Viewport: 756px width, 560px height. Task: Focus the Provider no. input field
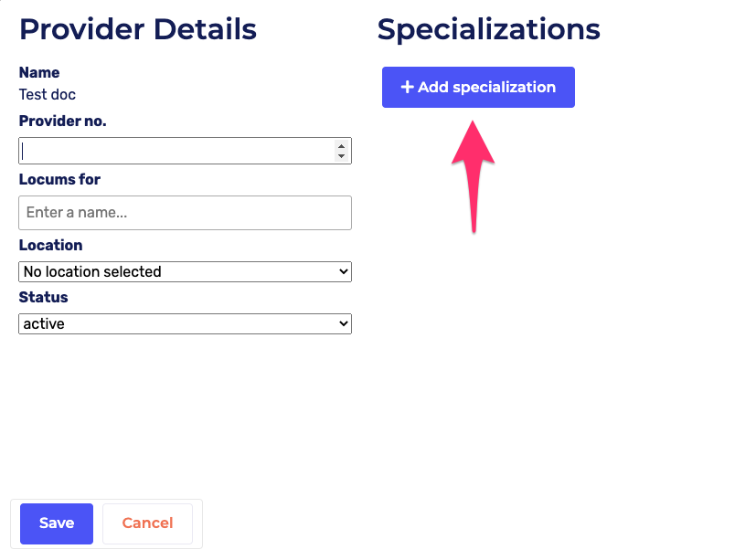[176, 151]
